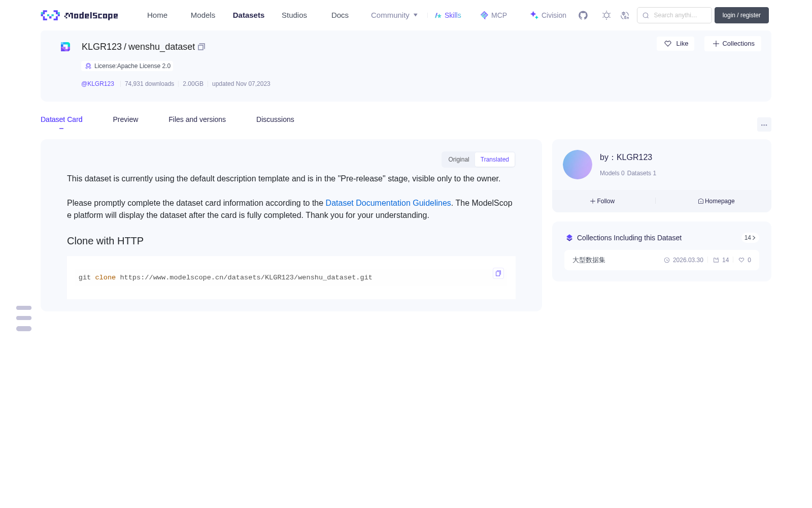
Task: Open Dataset Documentation Guidelines link
Action: [x=388, y=203]
